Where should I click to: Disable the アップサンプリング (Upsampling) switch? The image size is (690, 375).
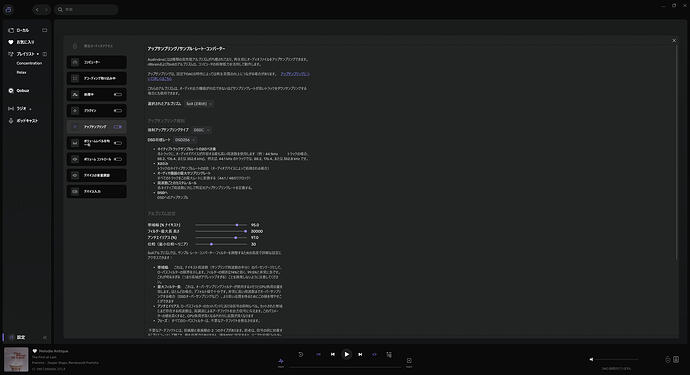point(117,127)
